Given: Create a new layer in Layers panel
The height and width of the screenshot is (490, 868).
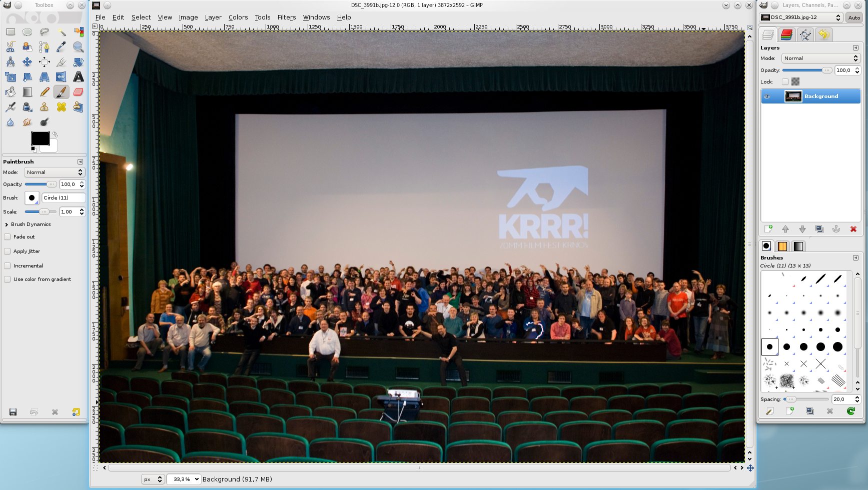Looking at the screenshot, I should (x=768, y=229).
